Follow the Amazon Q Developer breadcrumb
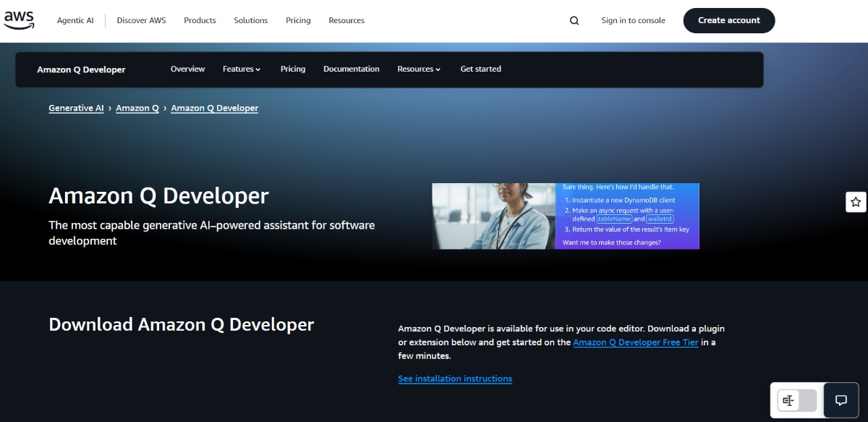Screen dimensions: 868x422 point(214,108)
